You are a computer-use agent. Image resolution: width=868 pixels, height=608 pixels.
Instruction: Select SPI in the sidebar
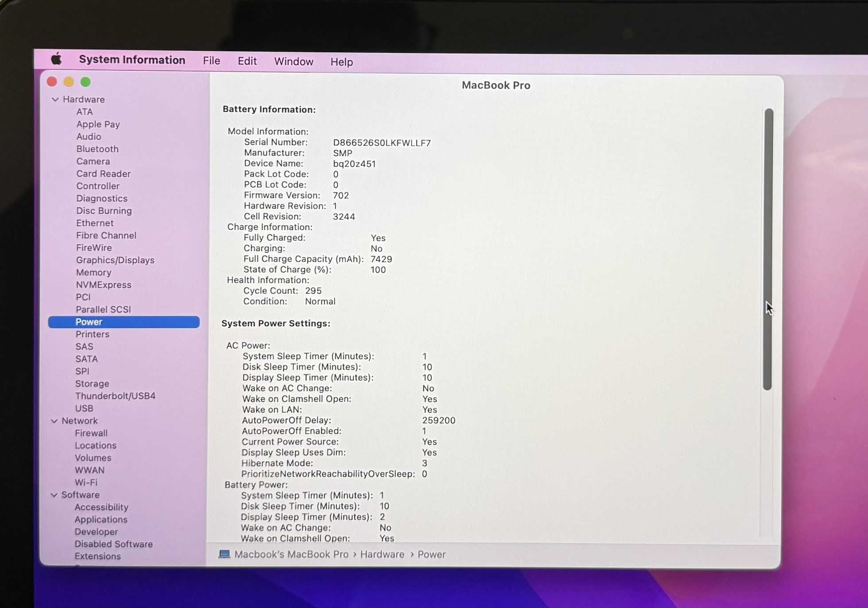pos(82,371)
